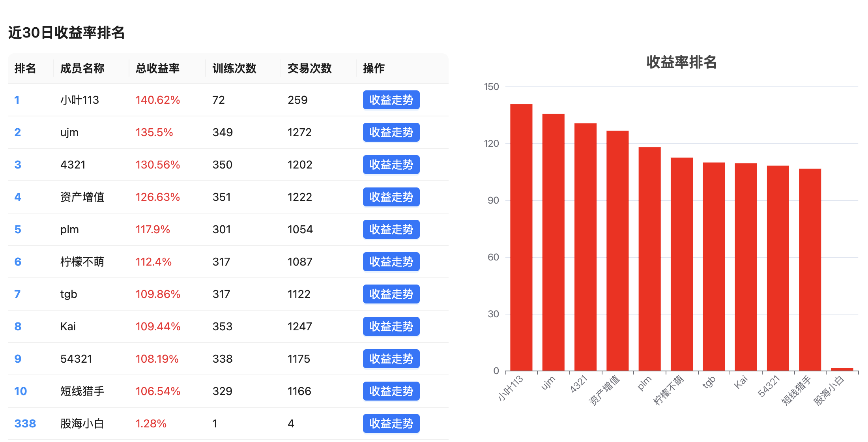868x442 pixels.
Task: Click the 140.62% return value
Action: pyautogui.click(x=158, y=100)
